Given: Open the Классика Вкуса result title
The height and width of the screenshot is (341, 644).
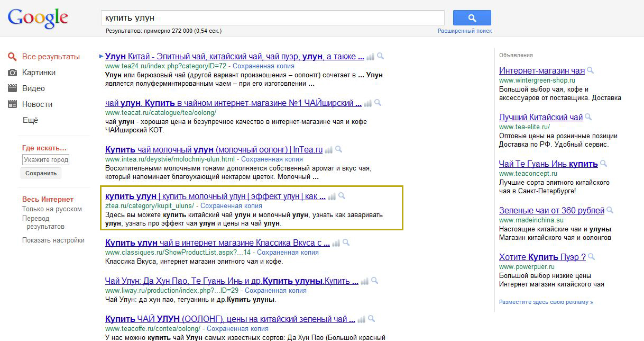Looking at the screenshot, I should click(x=217, y=243).
